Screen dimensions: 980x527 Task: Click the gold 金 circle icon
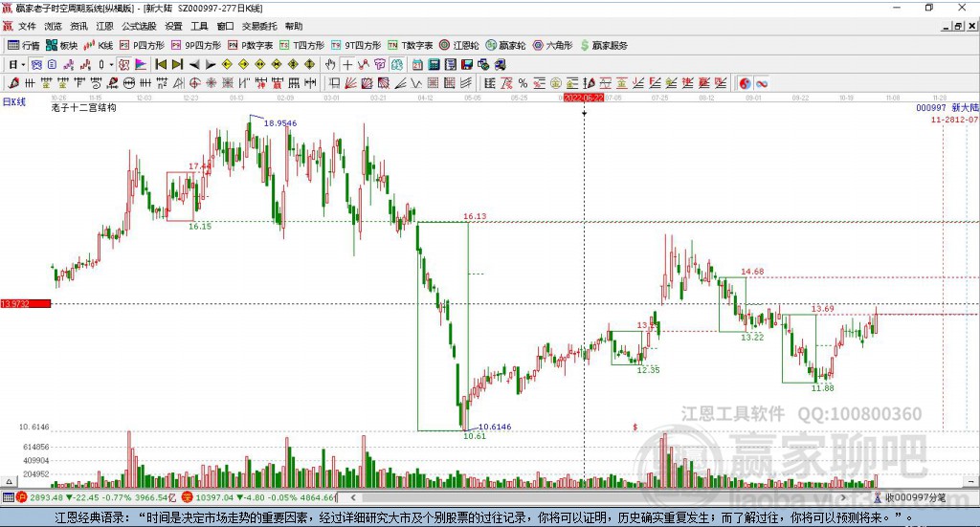[556, 83]
